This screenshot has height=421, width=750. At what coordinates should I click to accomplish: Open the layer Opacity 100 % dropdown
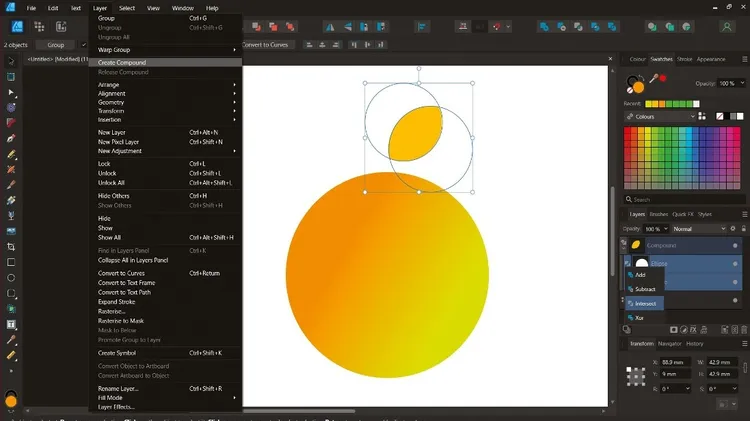tap(656, 229)
